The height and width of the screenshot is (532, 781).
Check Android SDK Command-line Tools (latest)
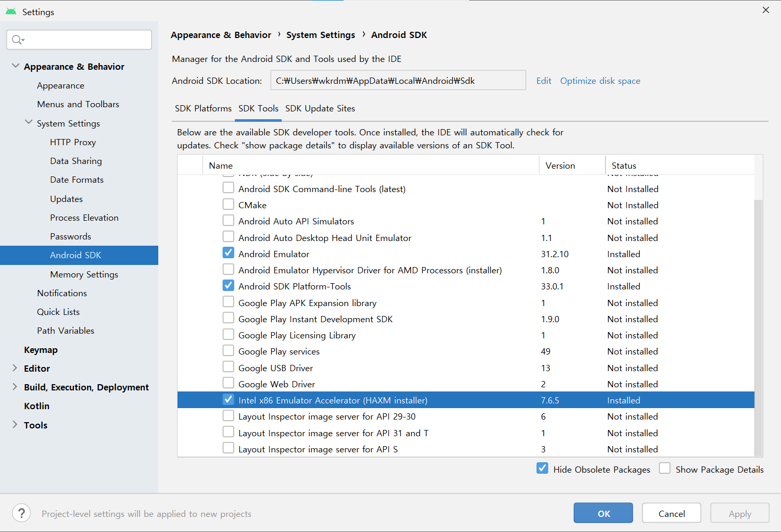(228, 188)
